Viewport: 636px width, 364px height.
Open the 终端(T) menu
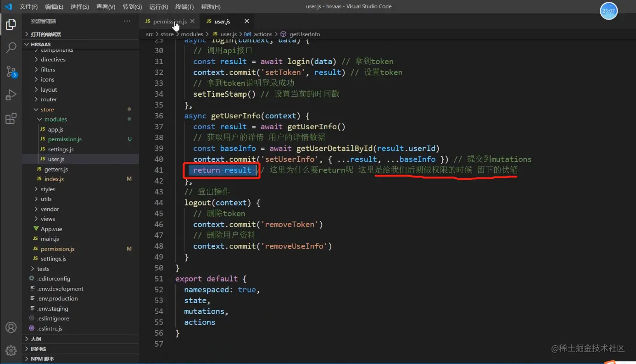click(184, 7)
